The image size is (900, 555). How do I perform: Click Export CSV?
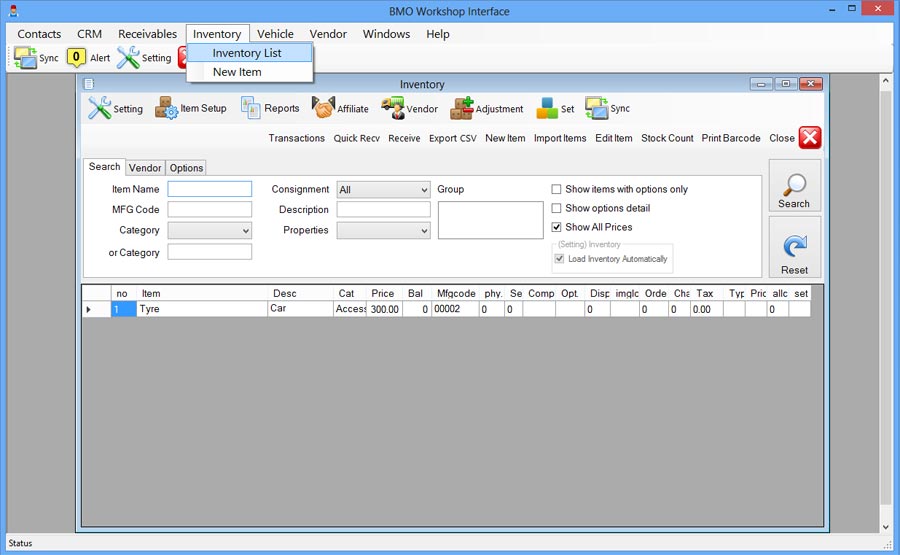tap(452, 138)
